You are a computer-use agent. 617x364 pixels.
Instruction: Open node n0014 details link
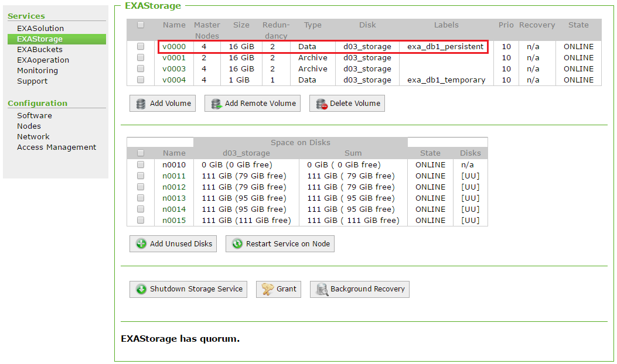point(174,209)
